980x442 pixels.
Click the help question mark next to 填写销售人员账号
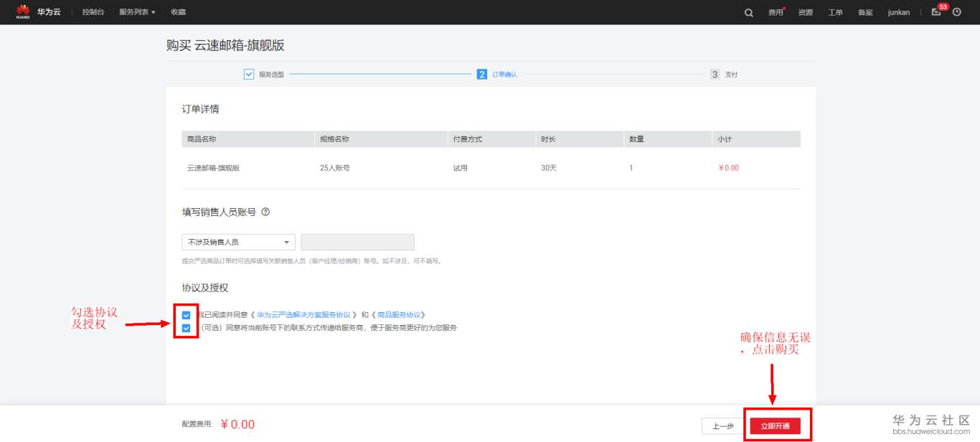pyautogui.click(x=265, y=212)
